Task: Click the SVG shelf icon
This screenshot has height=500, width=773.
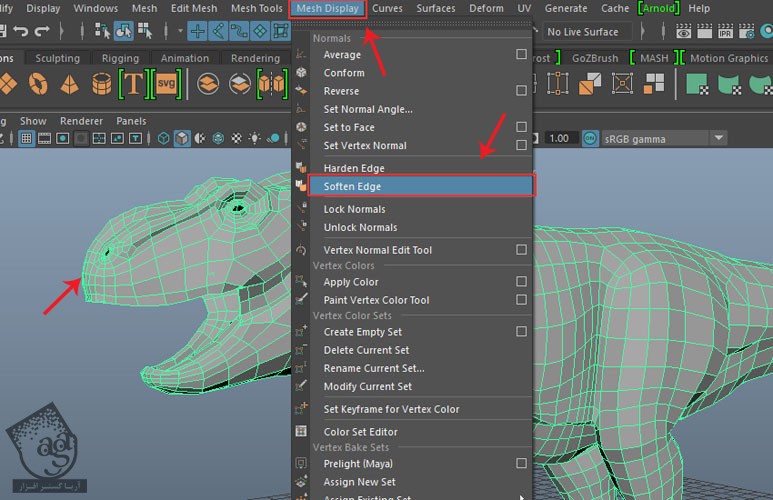Action: [x=168, y=84]
